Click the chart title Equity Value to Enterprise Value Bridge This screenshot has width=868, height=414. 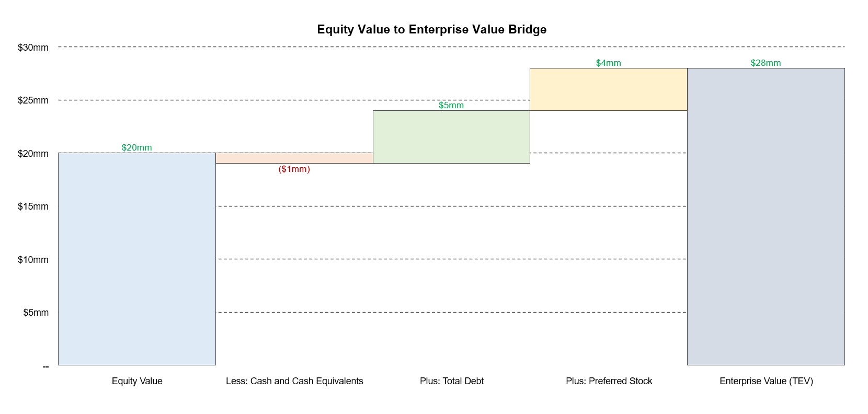(432, 29)
